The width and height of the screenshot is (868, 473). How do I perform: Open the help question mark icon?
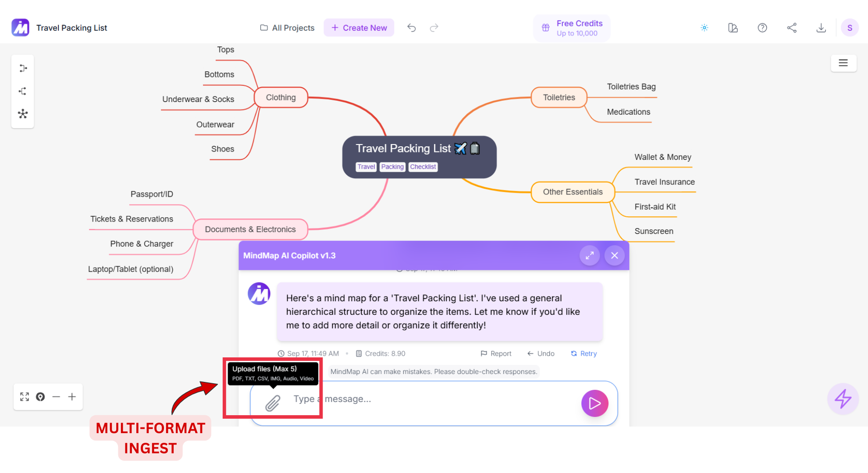(762, 28)
